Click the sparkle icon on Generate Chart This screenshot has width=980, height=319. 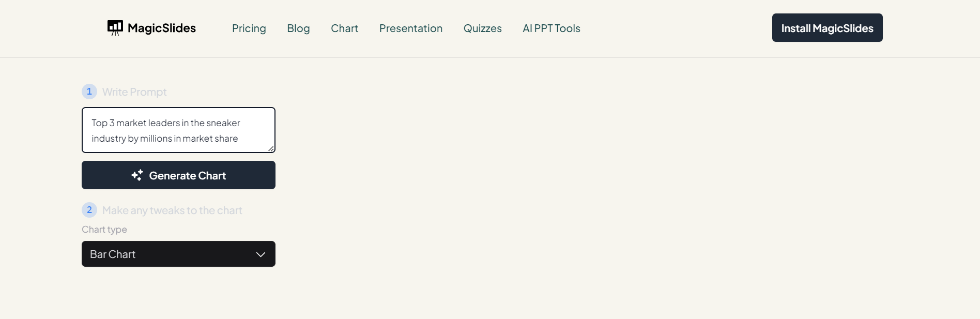tap(137, 175)
